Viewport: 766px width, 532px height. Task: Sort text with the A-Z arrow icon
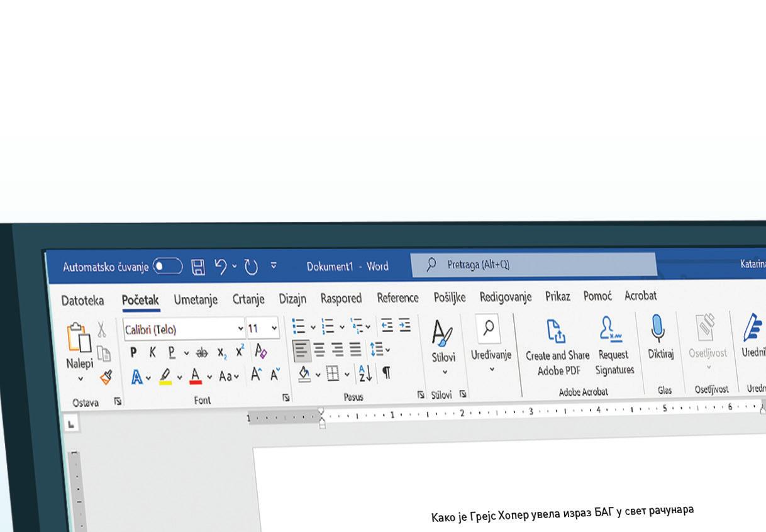365,373
